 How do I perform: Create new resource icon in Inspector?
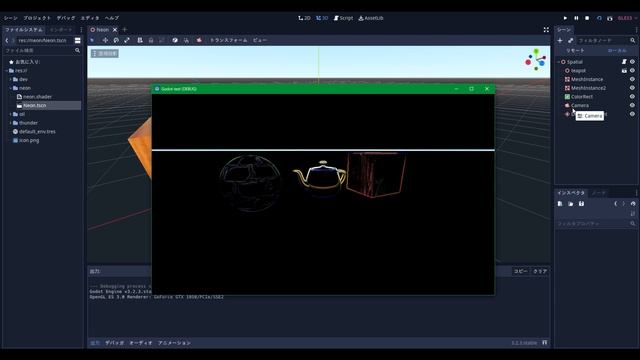(560, 203)
